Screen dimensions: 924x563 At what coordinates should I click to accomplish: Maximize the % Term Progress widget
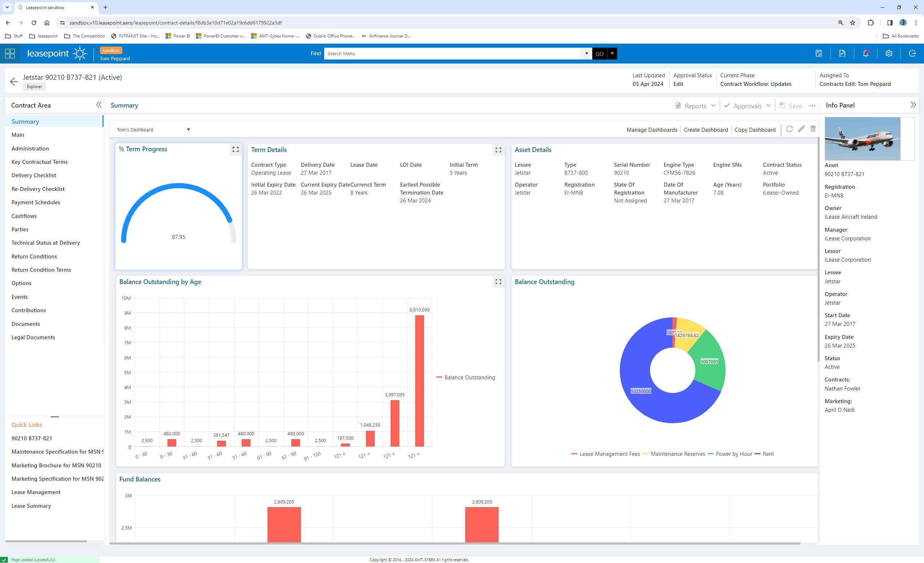(x=235, y=149)
